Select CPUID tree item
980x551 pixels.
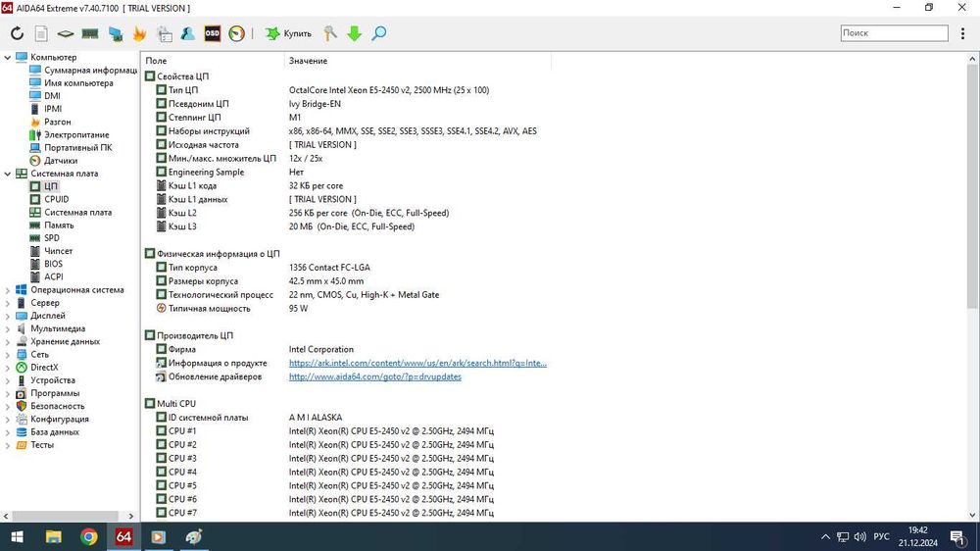click(x=49, y=199)
